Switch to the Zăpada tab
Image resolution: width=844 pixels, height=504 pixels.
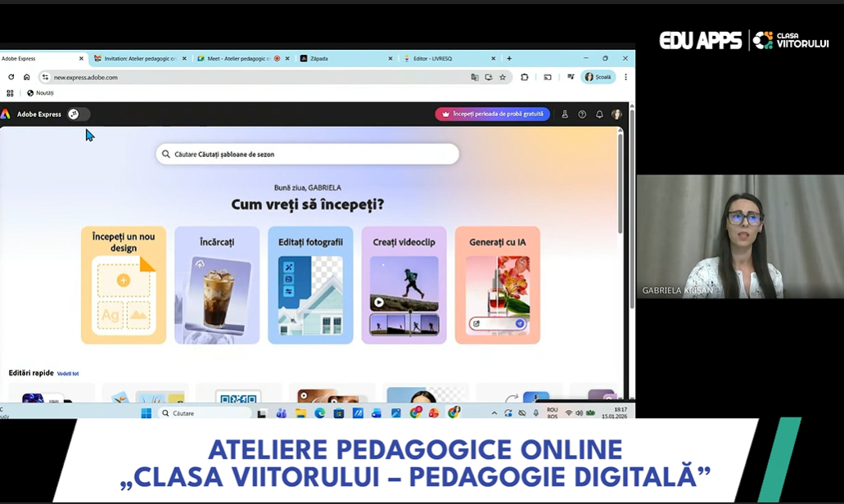[x=345, y=59]
